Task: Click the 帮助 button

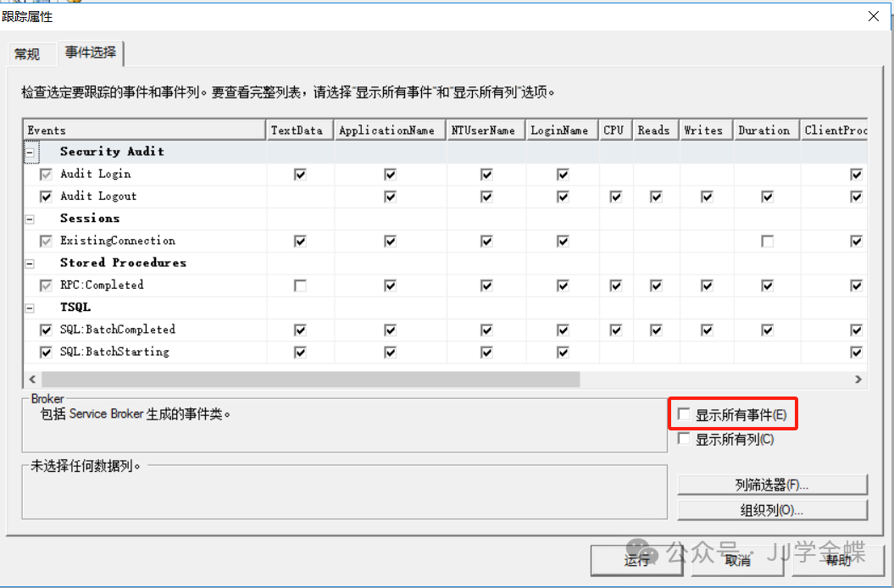Action: pyautogui.click(x=839, y=561)
